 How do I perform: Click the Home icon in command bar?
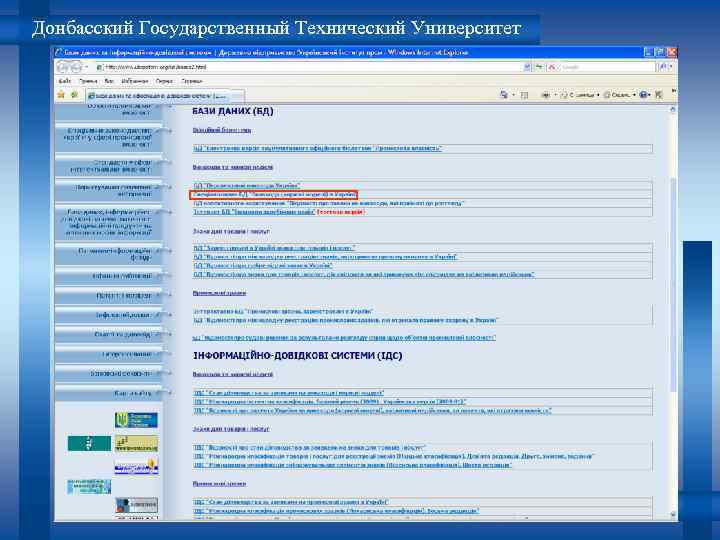click(504, 95)
